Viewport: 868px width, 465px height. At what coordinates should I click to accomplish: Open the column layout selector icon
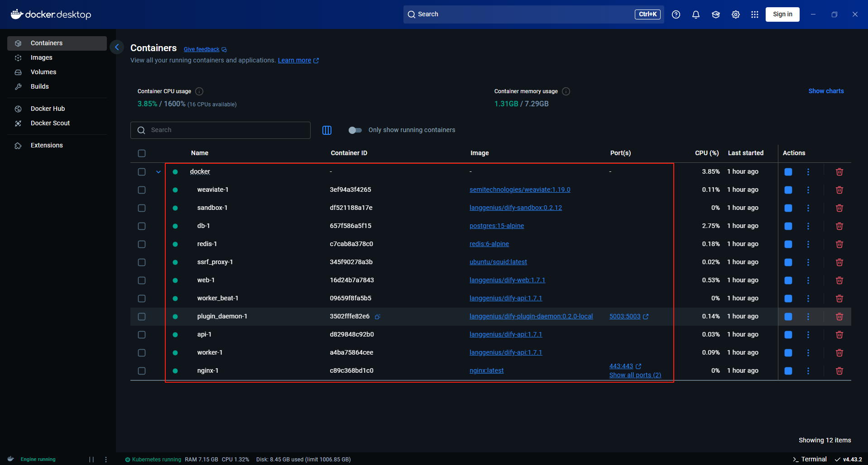coord(327,130)
